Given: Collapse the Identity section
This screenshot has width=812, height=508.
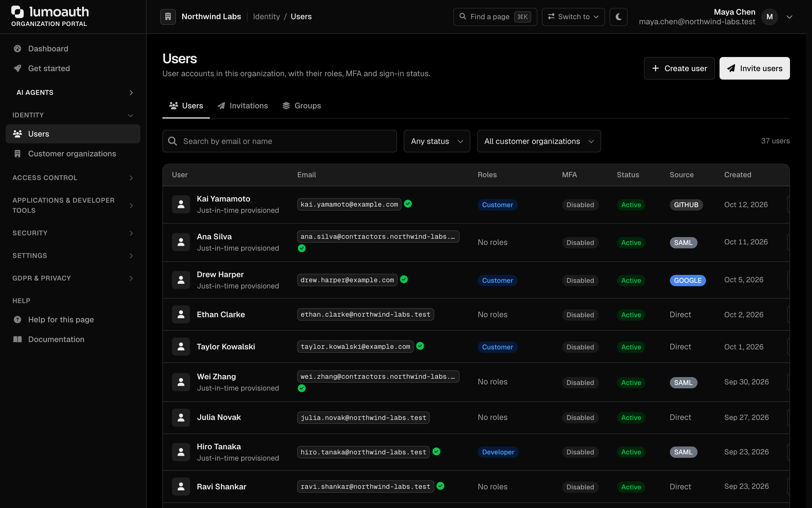Looking at the screenshot, I should click(x=73, y=115).
